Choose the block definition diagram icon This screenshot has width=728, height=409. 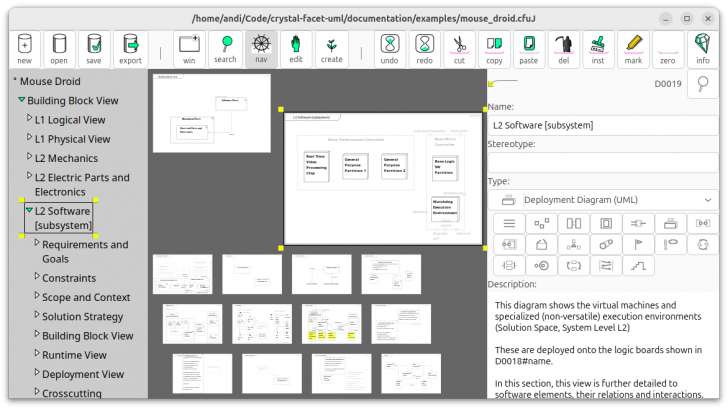click(x=574, y=224)
